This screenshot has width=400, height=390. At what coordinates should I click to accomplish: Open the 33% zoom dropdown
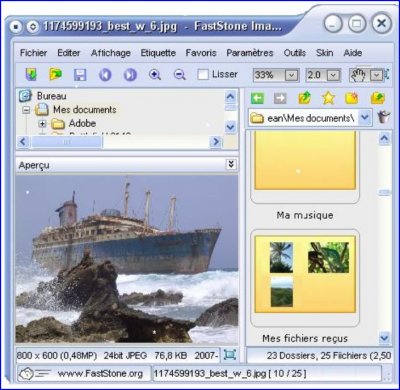pos(291,75)
